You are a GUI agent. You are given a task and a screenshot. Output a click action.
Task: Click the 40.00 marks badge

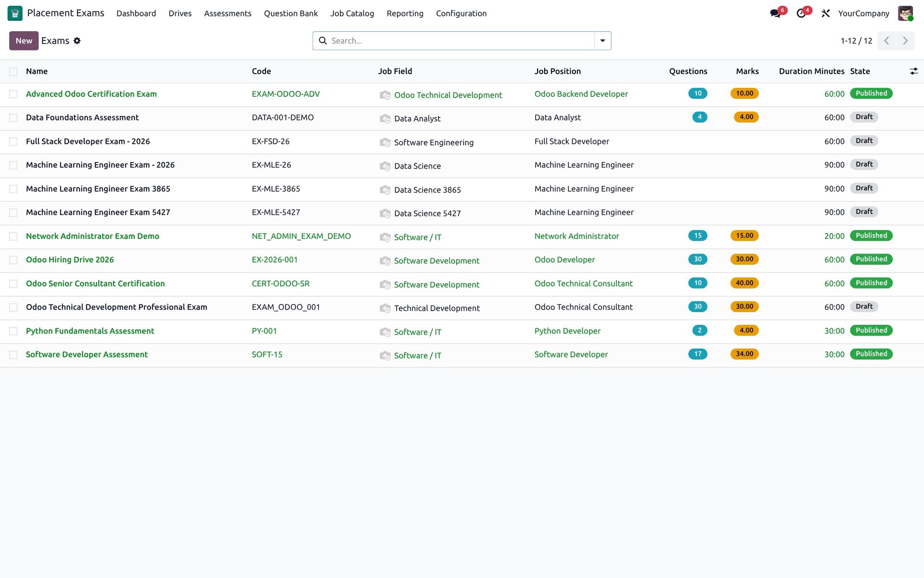tap(744, 283)
